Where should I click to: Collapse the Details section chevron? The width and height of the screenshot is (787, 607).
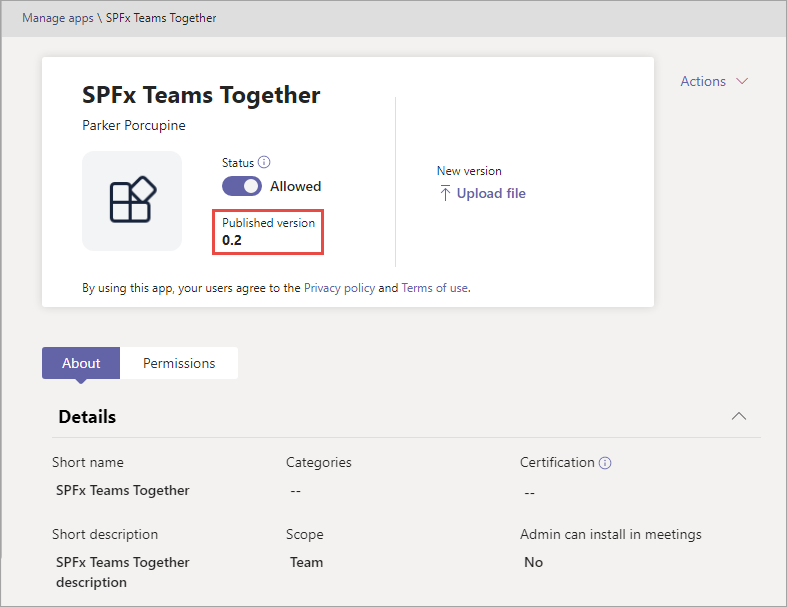point(739,416)
